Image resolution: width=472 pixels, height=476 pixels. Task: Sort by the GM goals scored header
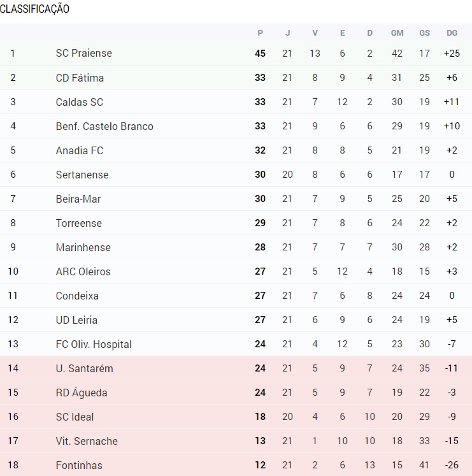click(x=397, y=32)
